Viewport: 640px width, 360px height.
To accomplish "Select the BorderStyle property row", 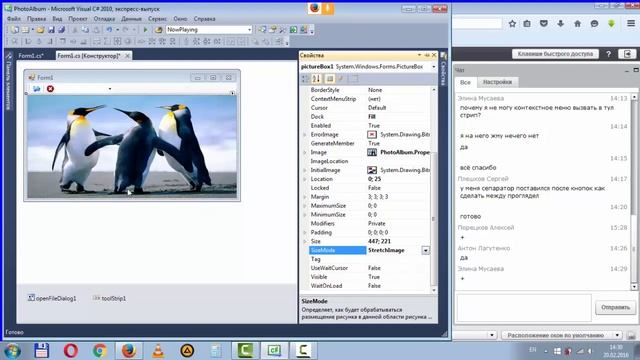I will (x=369, y=90).
